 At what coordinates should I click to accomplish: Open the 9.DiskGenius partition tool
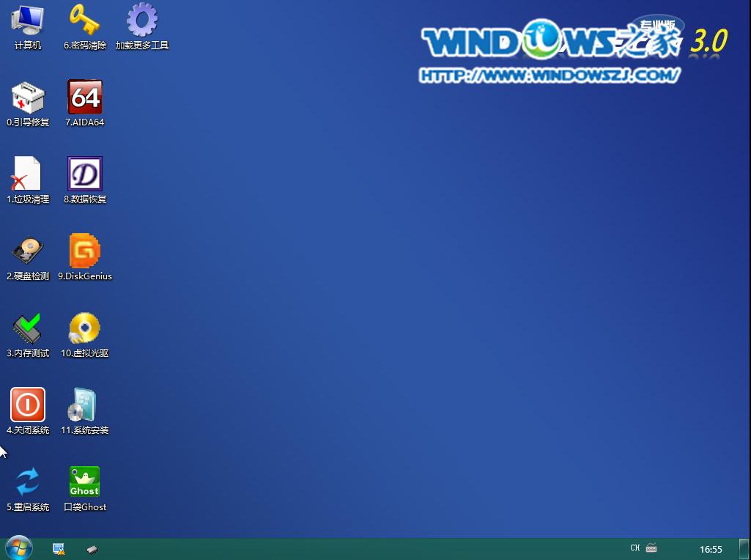click(84, 257)
